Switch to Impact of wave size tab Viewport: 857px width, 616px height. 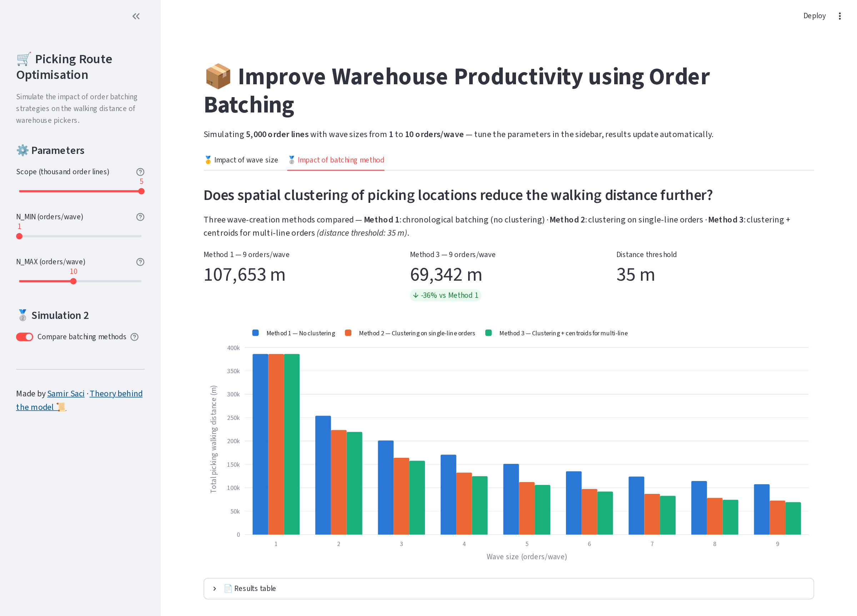coord(241,160)
